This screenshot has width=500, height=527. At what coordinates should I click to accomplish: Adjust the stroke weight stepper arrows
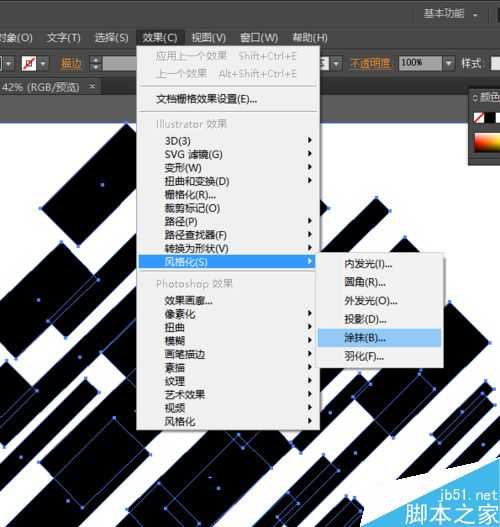click(96, 63)
